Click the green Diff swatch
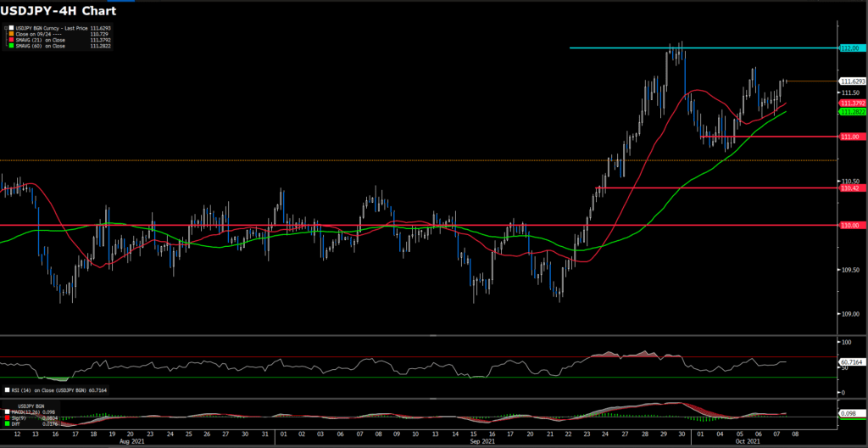868x448 pixels. coord(7,423)
